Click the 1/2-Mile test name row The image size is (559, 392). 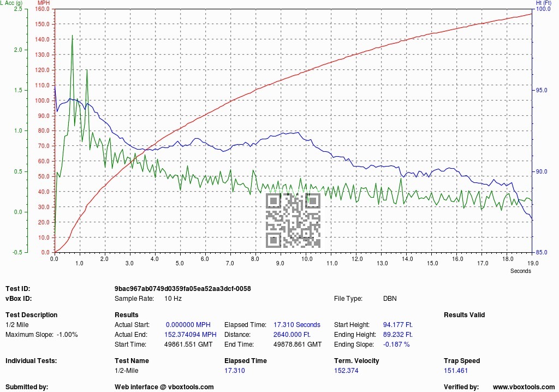pyautogui.click(x=127, y=371)
